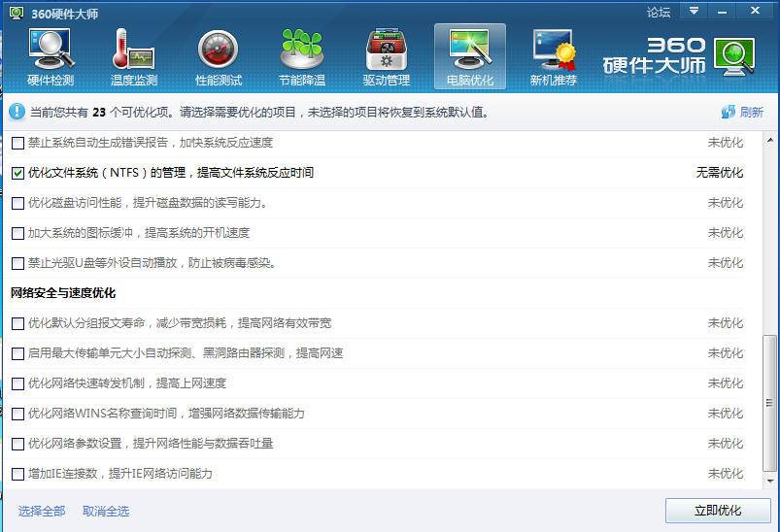Check 禁止光驱U盘等外设自动播放 option
Viewport: 780px width, 532px height.
[x=17, y=263]
